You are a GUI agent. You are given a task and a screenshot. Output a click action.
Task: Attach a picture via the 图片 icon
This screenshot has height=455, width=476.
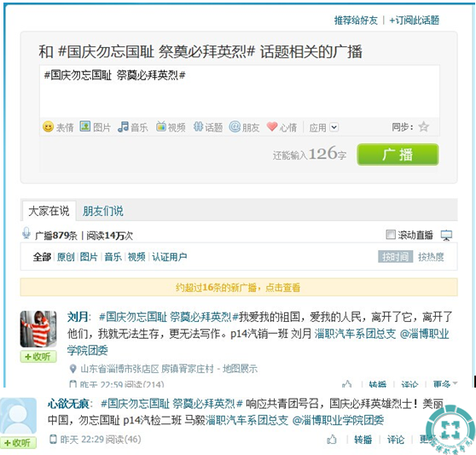click(x=85, y=126)
